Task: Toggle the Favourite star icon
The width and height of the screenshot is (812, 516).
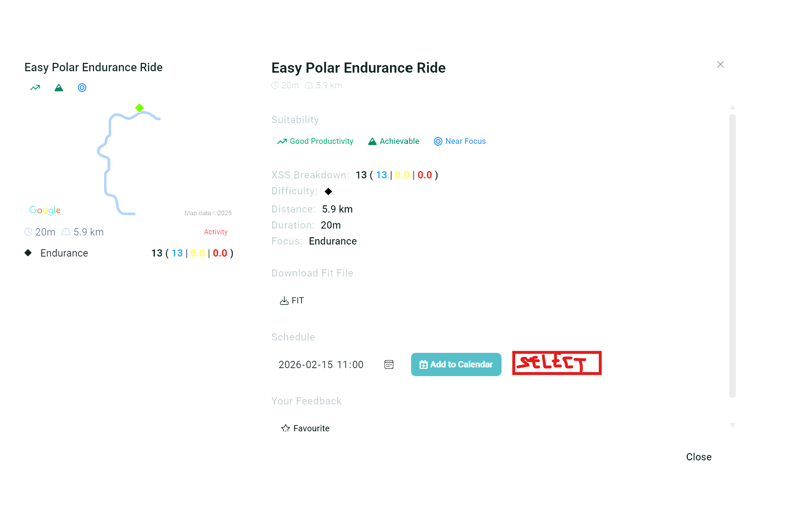Action: (285, 428)
